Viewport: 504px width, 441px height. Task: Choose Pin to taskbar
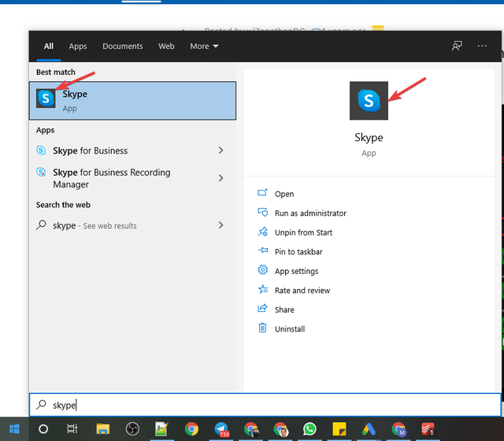pos(298,252)
